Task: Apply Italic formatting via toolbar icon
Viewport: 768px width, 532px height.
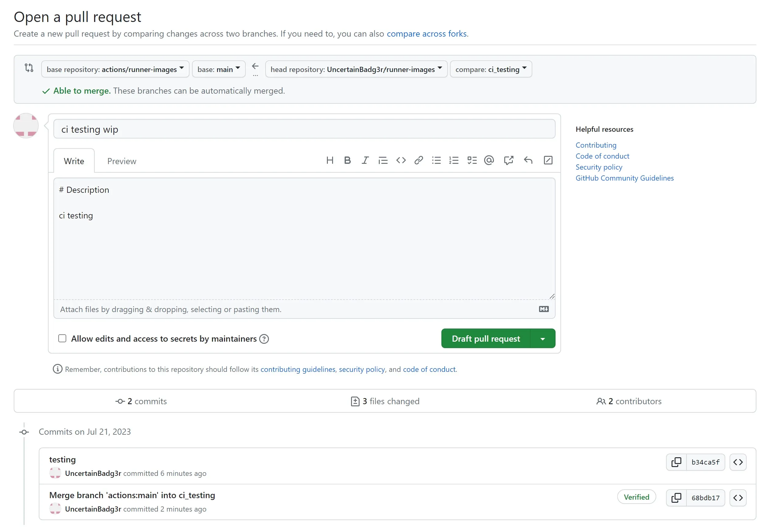Action: tap(365, 160)
